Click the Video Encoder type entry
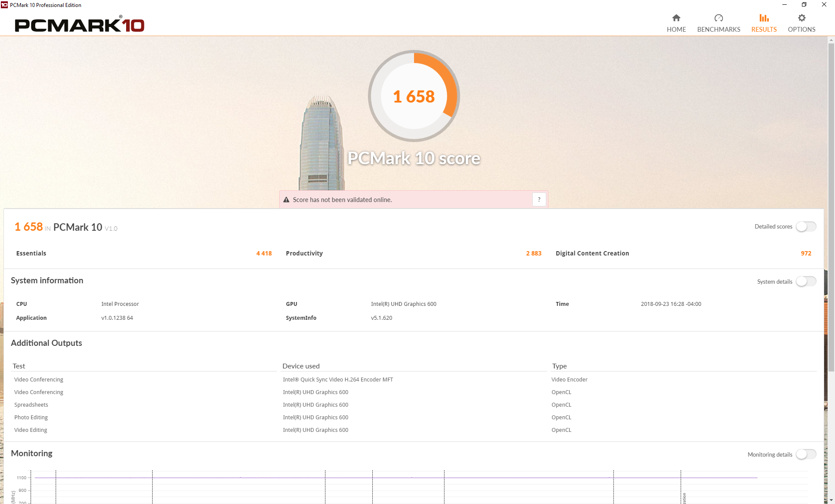The width and height of the screenshot is (835, 504). [569, 380]
